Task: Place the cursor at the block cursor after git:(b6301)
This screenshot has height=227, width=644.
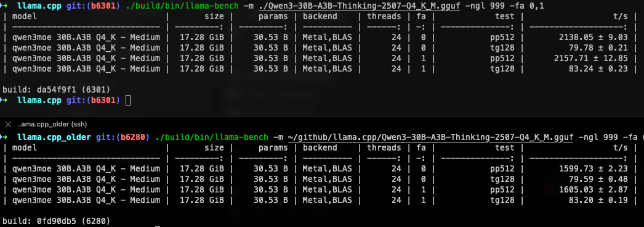Action: point(128,101)
